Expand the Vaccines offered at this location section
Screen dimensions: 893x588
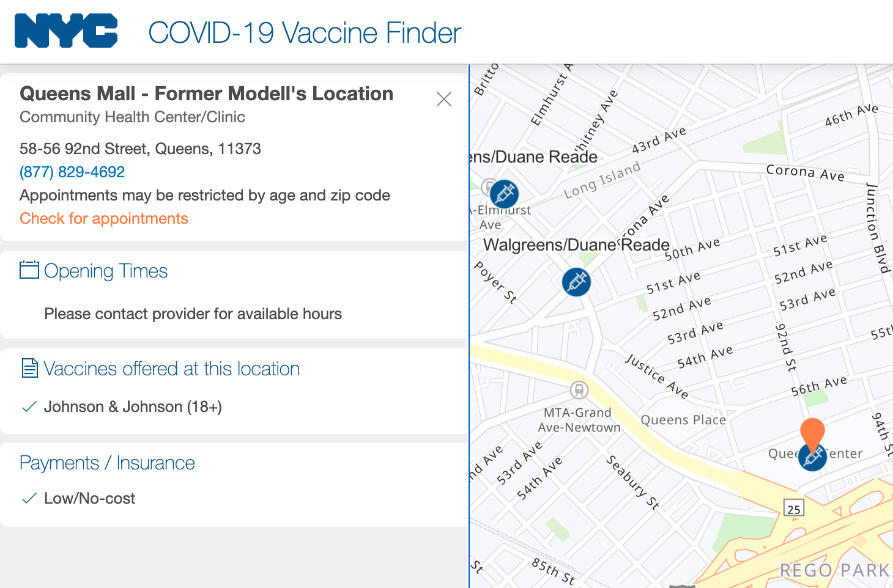coord(172,368)
